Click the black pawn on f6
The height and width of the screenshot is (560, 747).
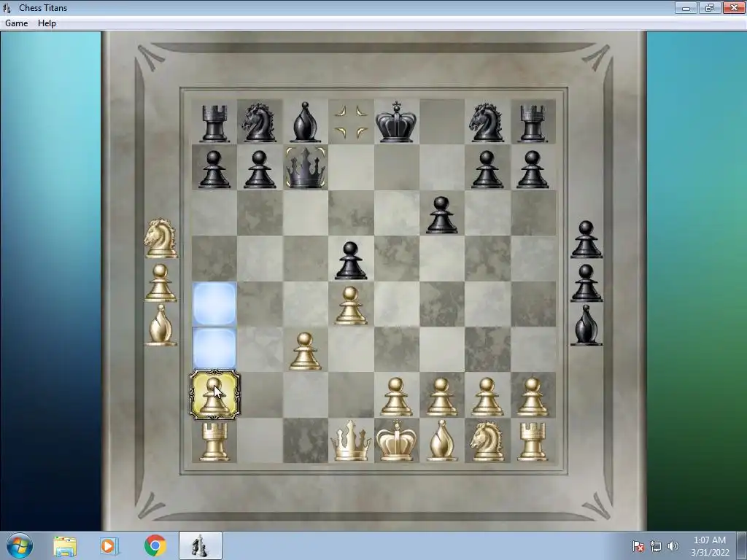point(441,215)
